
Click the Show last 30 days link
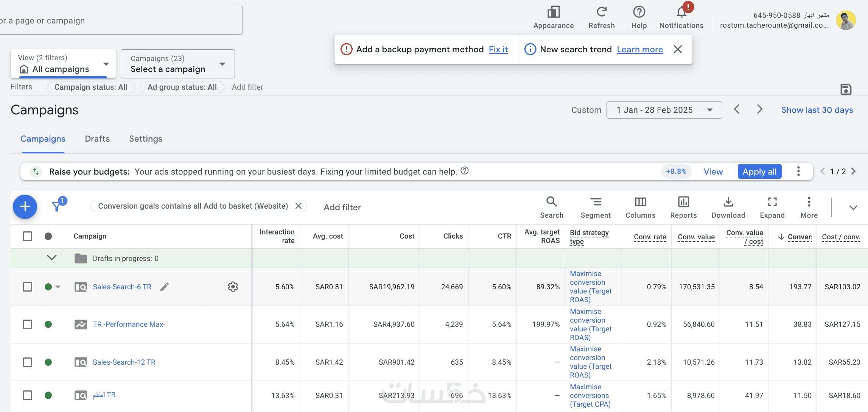click(817, 110)
